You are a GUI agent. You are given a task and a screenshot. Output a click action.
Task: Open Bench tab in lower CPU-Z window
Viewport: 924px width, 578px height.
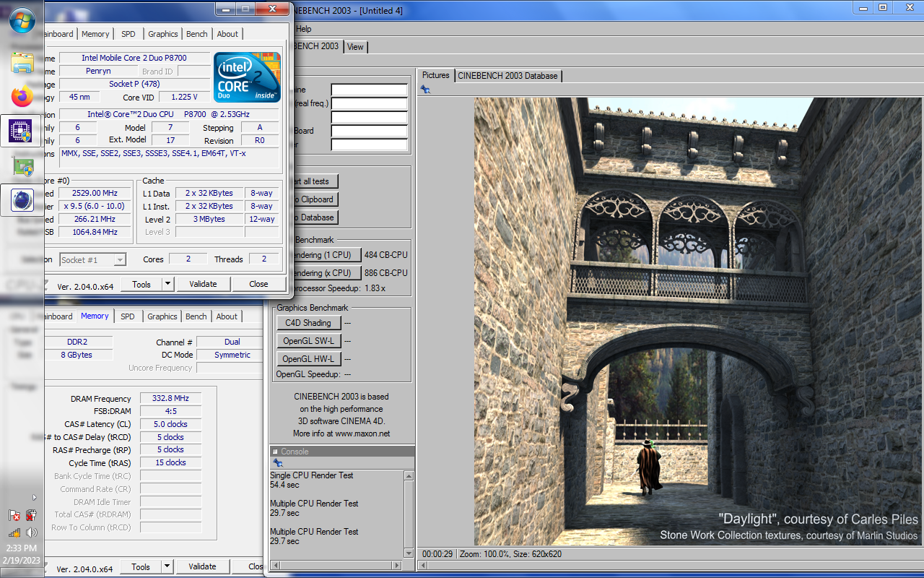click(196, 316)
